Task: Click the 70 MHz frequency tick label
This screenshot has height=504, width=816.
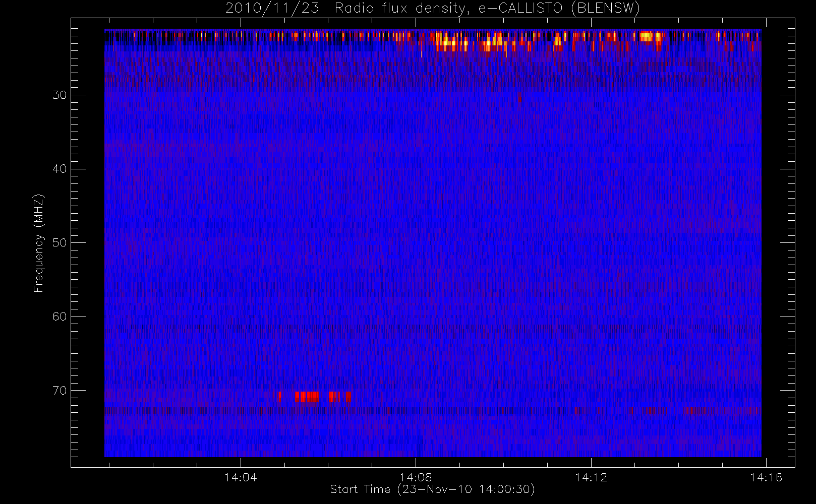Action: coord(60,391)
